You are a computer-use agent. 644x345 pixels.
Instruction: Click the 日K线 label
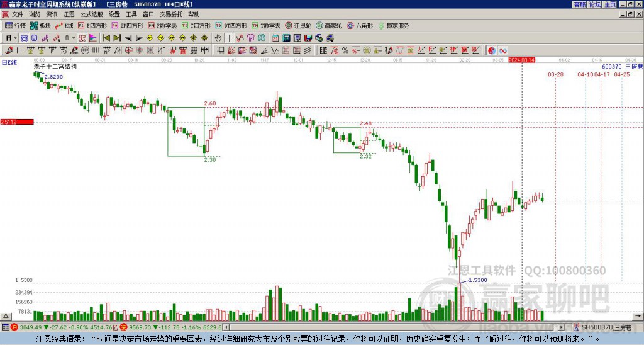(9, 62)
